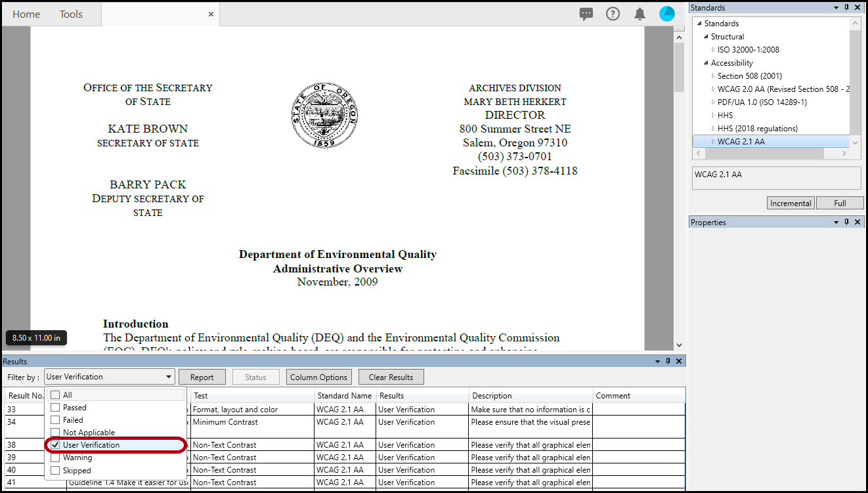This screenshot has width=868, height=493.
Task: Open the Filter by dropdown
Action: click(110, 377)
